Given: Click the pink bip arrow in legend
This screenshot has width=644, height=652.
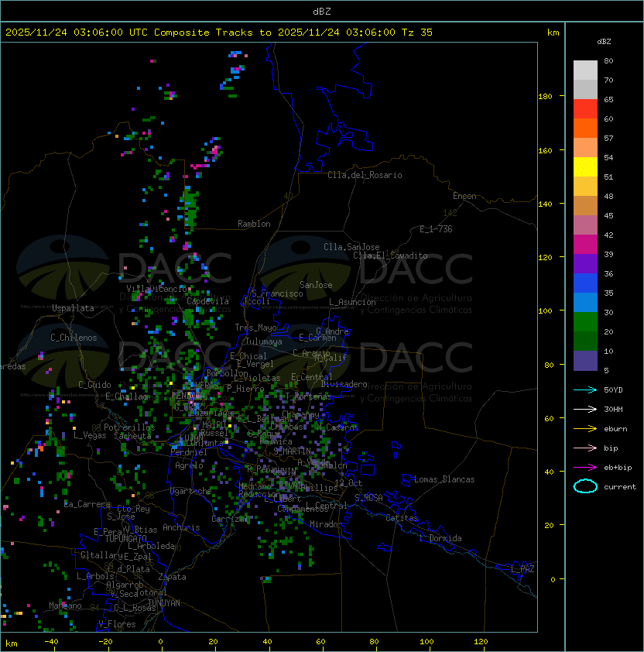Looking at the screenshot, I should (x=585, y=448).
